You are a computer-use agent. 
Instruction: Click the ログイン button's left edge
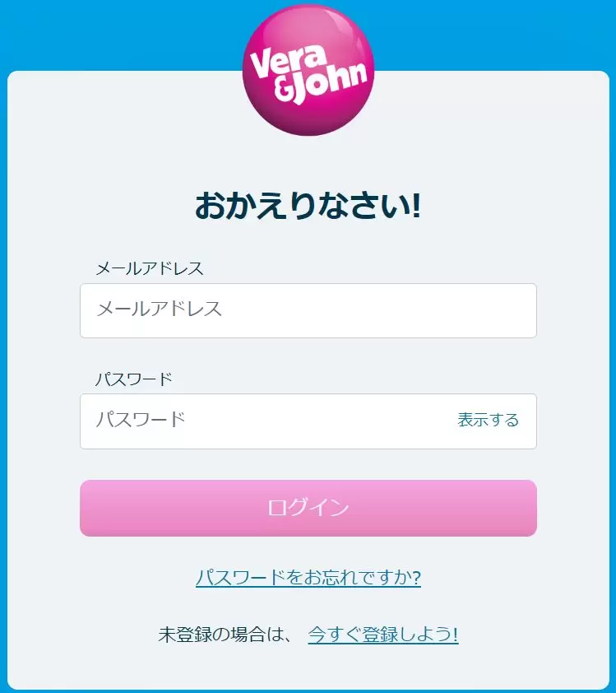[86, 508]
